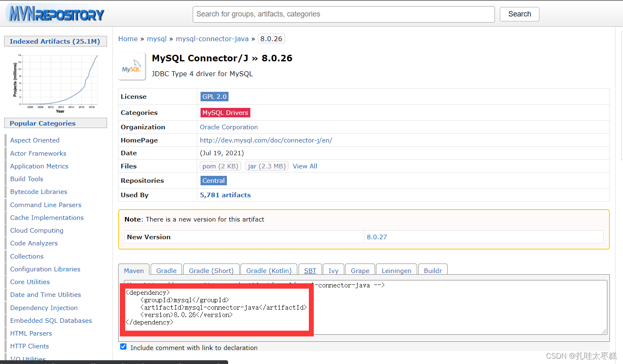Open Application Metrics category
623x364 pixels.
point(40,166)
